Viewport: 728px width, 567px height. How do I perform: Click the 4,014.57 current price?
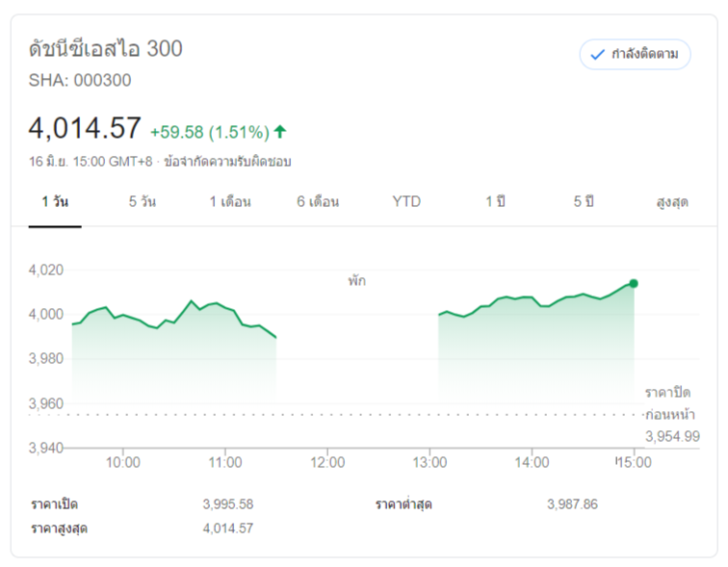point(86,129)
